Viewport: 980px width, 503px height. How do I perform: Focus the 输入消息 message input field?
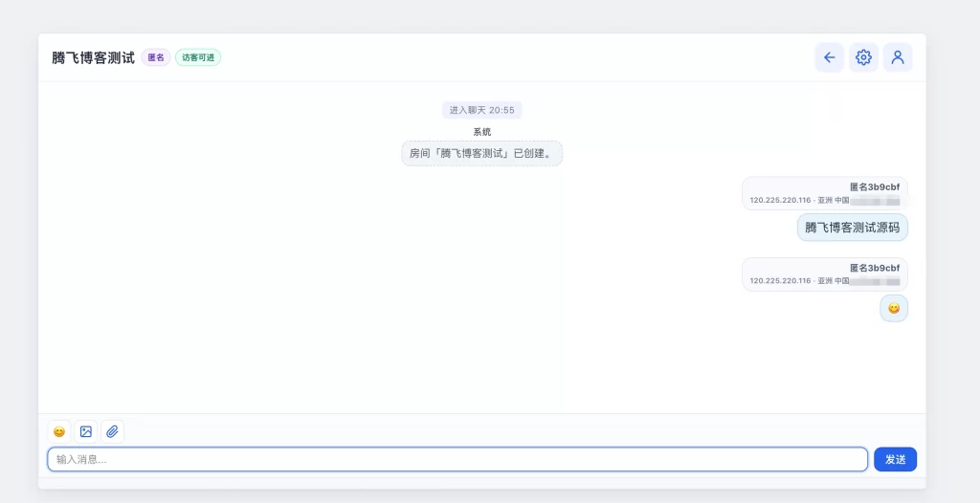pos(457,459)
